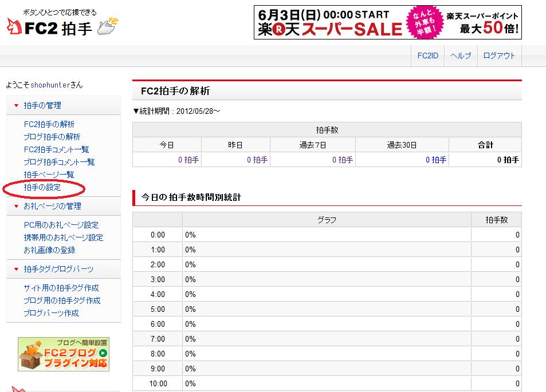This screenshot has height=392, width=546.
Task: Open ブログ拍手の解析 link
Action: coord(52,137)
